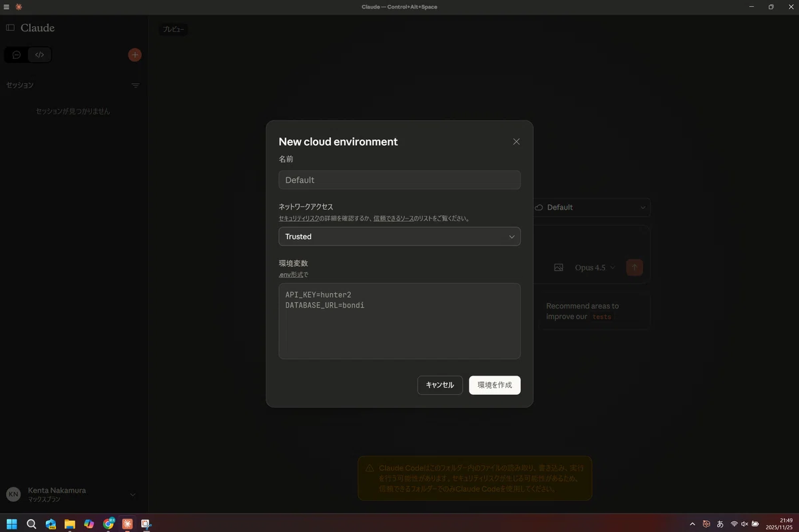Switch to the chat bubble tab

click(17, 55)
